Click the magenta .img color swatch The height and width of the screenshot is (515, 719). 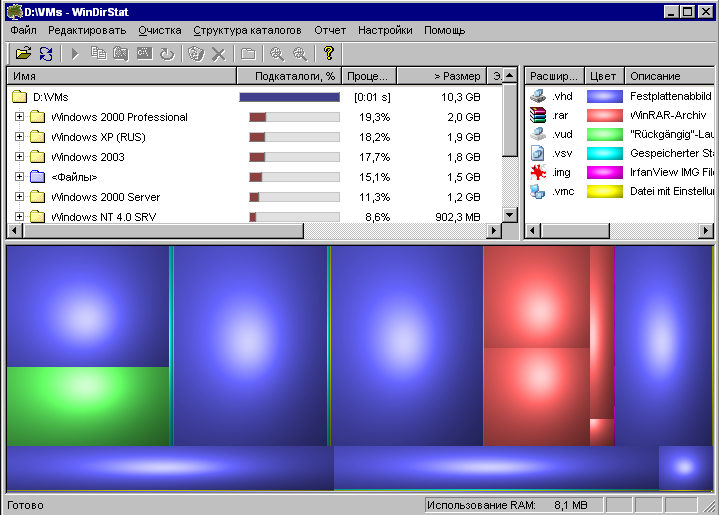pos(605,172)
